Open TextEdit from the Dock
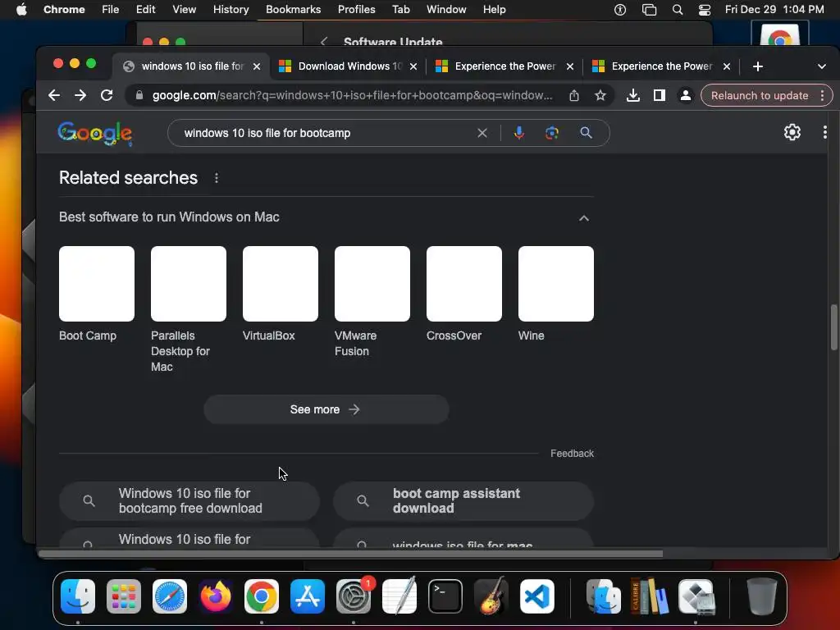The image size is (840, 630). [x=399, y=596]
